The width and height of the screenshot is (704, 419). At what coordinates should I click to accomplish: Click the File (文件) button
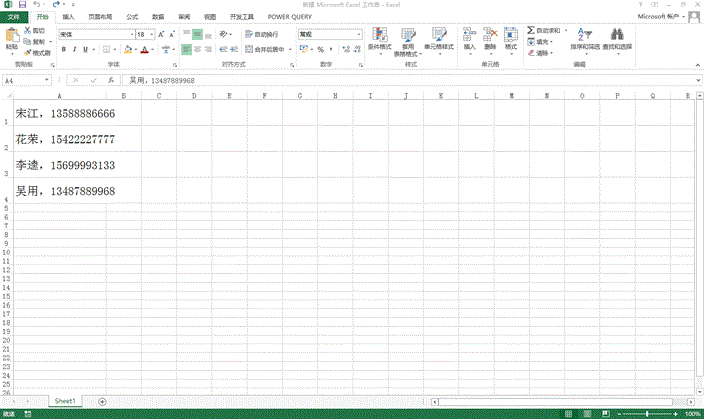click(x=14, y=17)
